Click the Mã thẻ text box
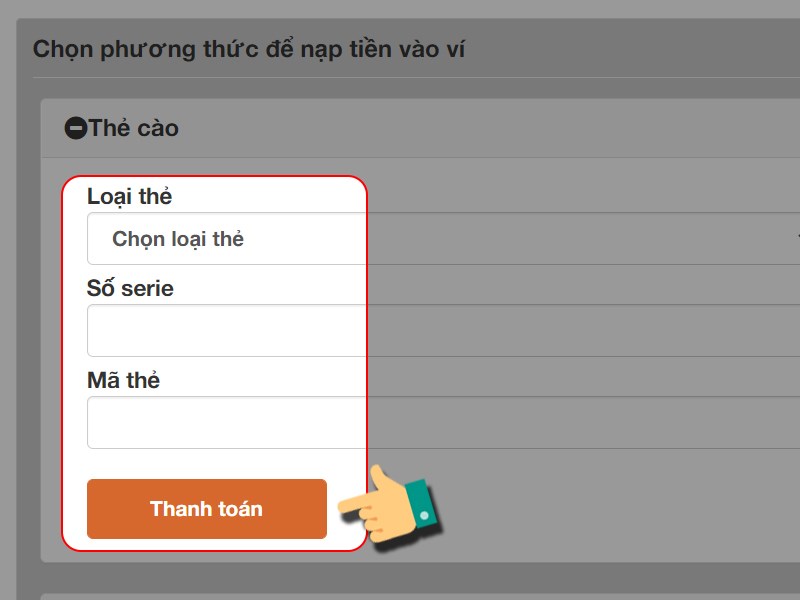The width and height of the screenshot is (800, 600). [225, 421]
